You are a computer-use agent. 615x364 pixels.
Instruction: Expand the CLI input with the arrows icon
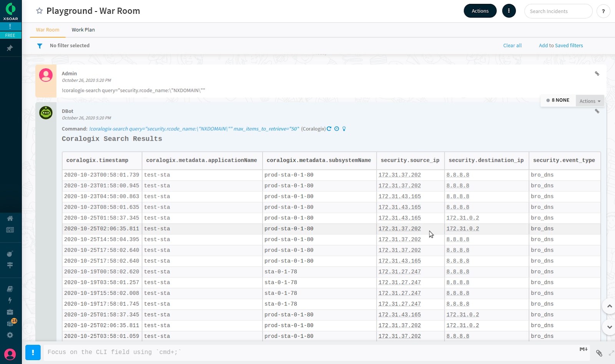(x=611, y=353)
